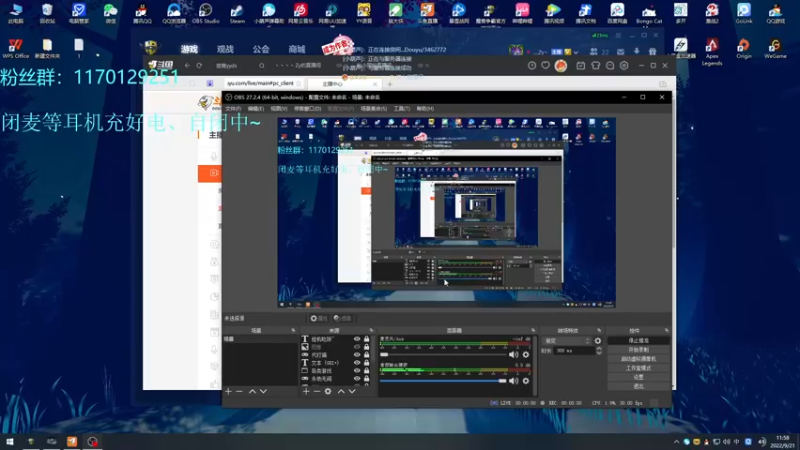Viewport: 800px width, 450px height.
Task: Move selected source down in Sources toolbar
Action: tap(352, 391)
